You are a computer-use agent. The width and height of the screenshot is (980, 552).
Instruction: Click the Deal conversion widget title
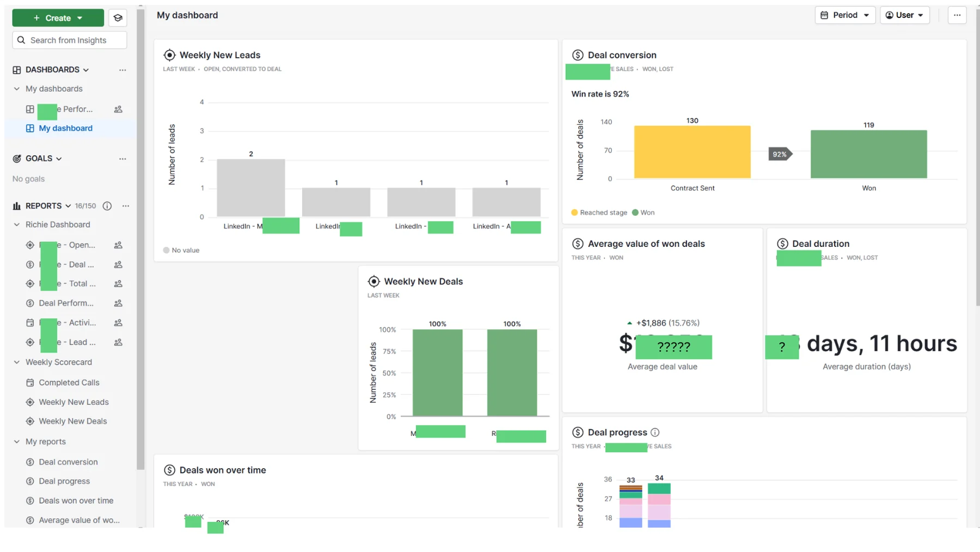pyautogui.click(x=622, y=55)
